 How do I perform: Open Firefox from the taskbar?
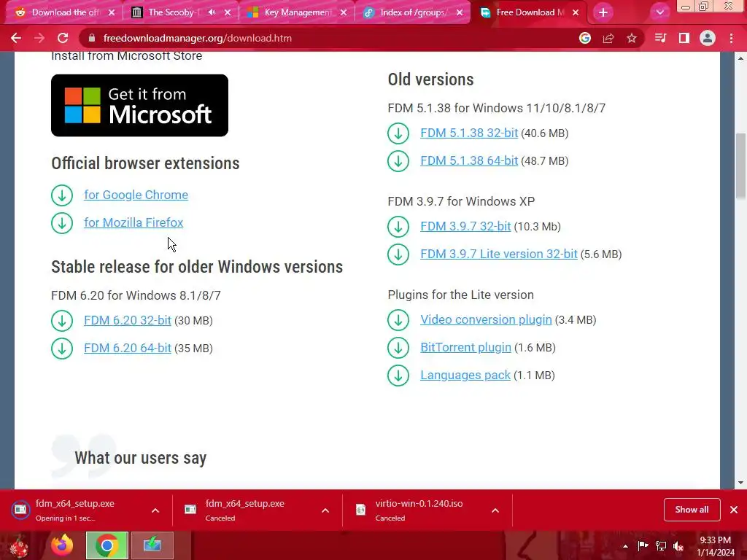[x=62, y=545]
